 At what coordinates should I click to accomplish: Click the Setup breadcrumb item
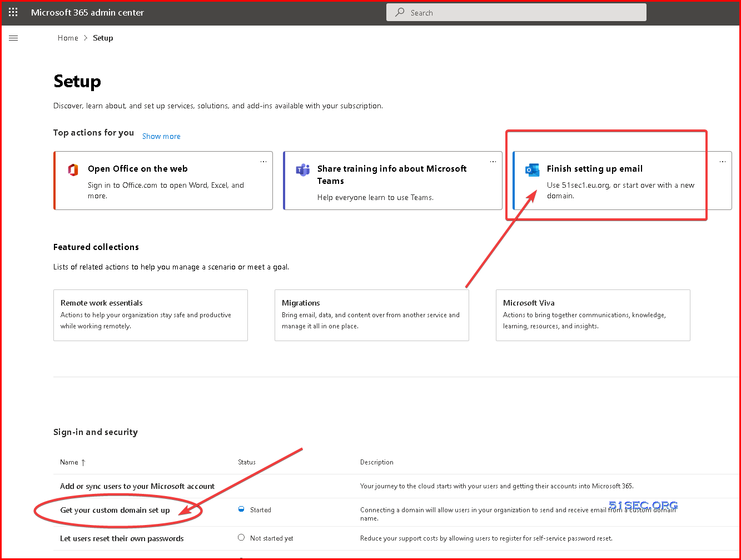point(103,38)
